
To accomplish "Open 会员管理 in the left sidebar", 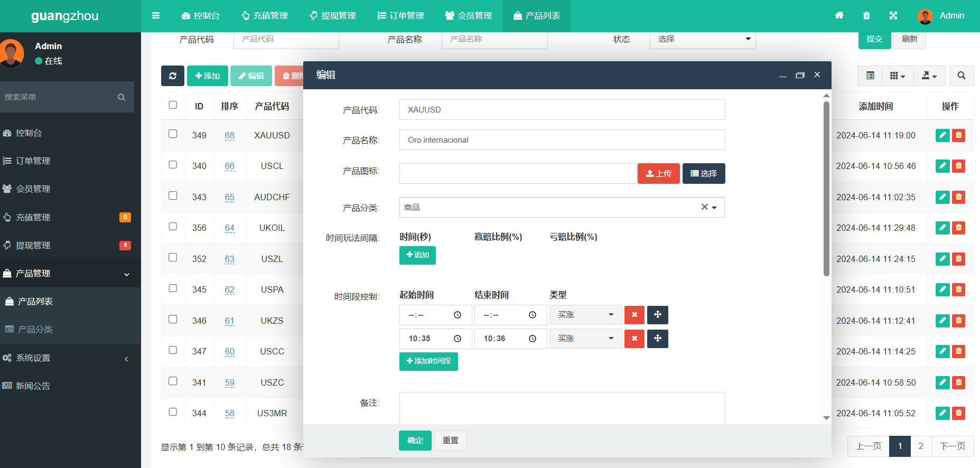I will point(33,189).
